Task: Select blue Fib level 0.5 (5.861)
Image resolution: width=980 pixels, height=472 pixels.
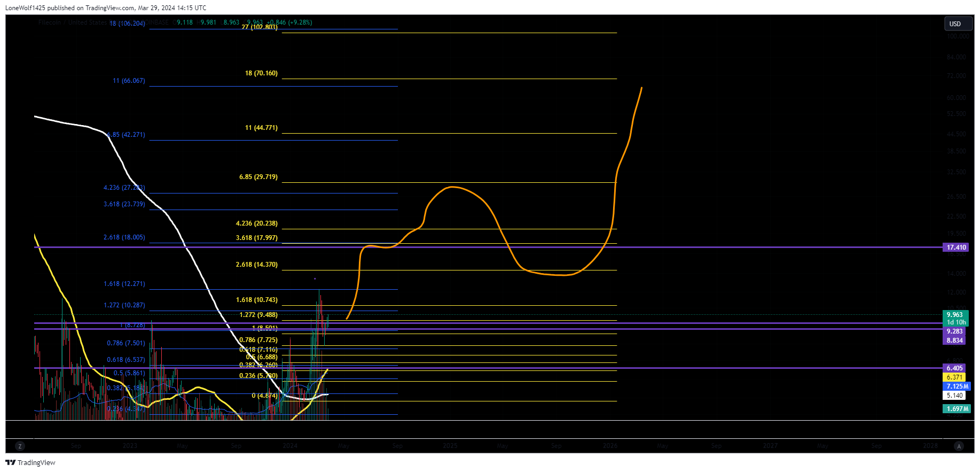Action: pyautogui.click(x=129, y=373)
